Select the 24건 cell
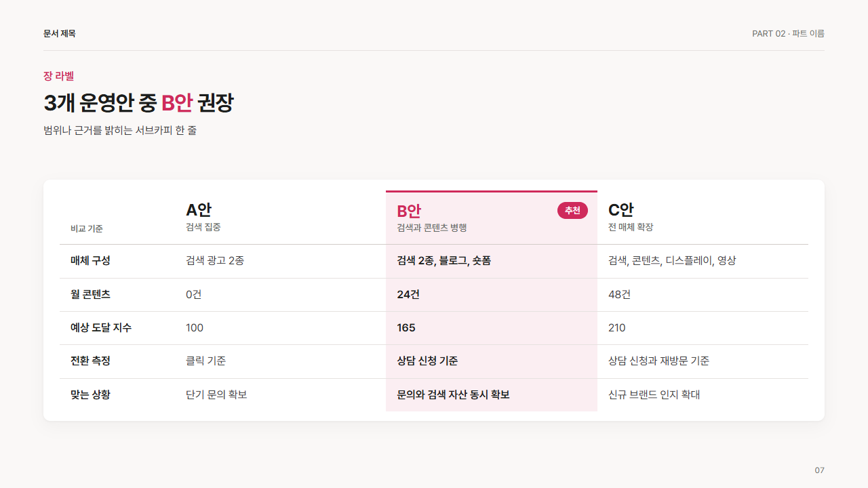Image resolution: width=868 pixels, height=488 pixels. point(408,294)
